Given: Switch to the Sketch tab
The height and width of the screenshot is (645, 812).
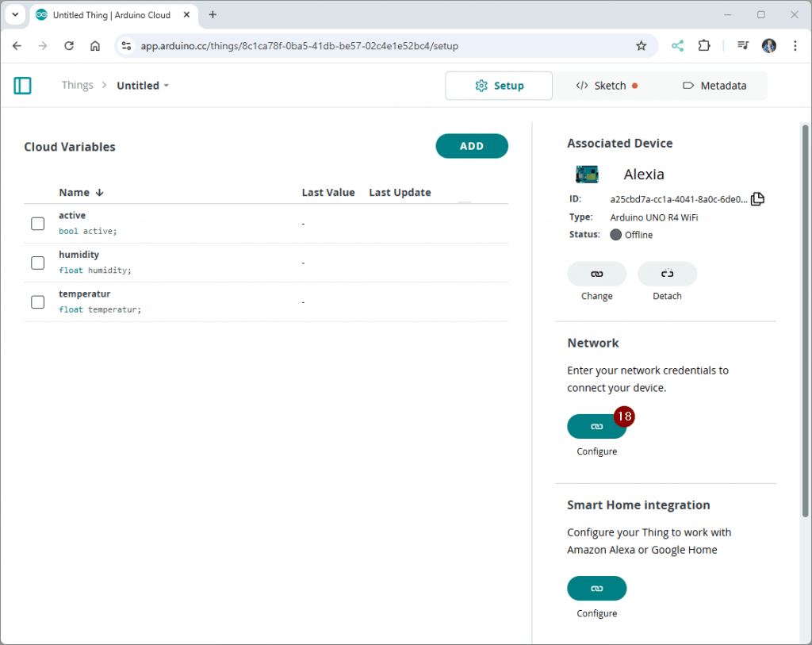Looking at the screenshot, I should pos(607,86).
